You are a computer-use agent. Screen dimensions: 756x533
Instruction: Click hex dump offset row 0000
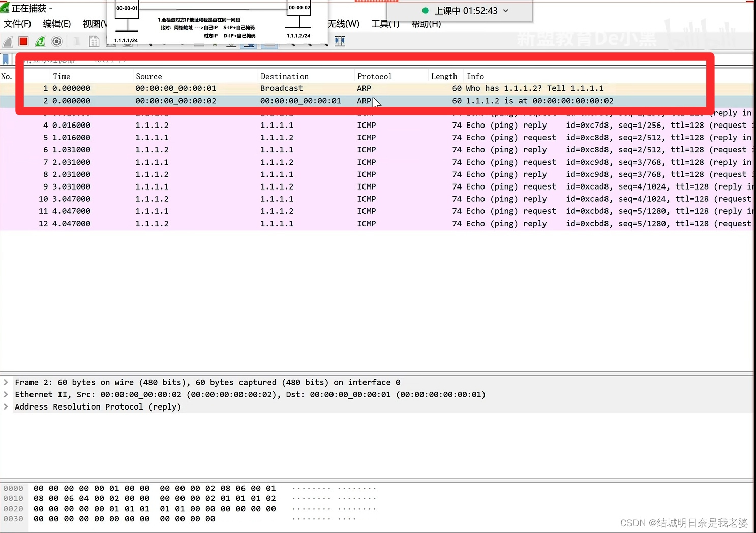click(13, 488)
